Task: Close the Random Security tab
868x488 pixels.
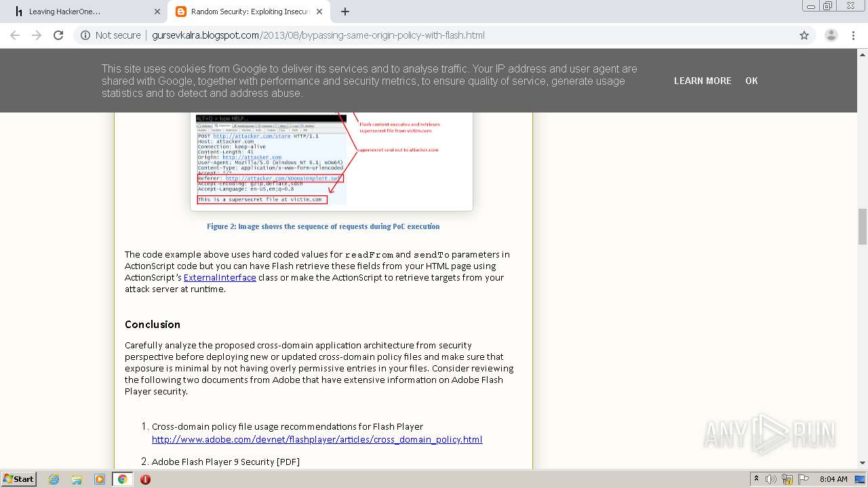Action: [319, 12]
